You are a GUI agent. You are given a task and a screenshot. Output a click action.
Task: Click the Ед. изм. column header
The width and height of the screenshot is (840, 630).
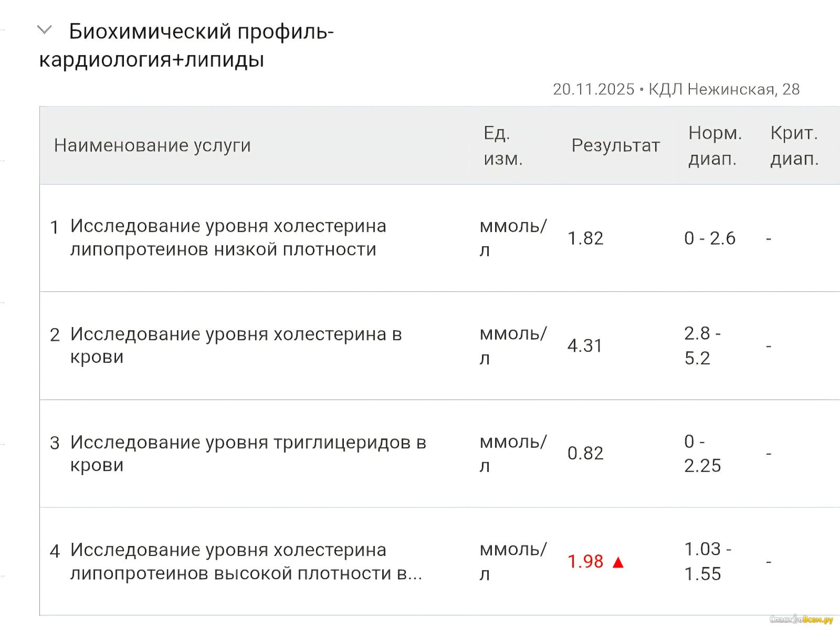[503, 145]
